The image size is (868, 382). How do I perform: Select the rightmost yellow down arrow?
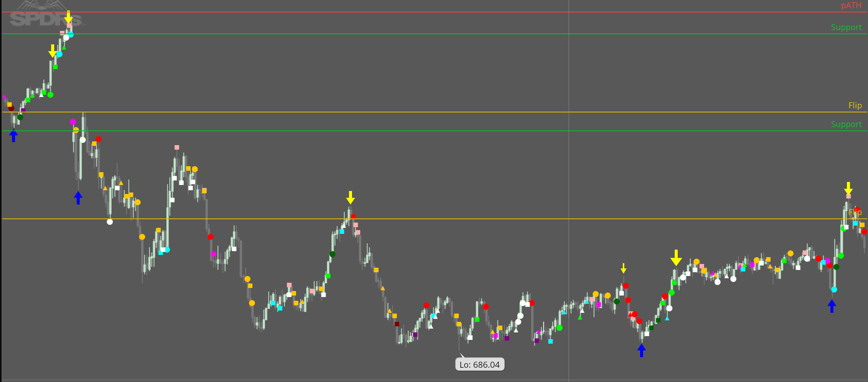(x=848, y=188)
